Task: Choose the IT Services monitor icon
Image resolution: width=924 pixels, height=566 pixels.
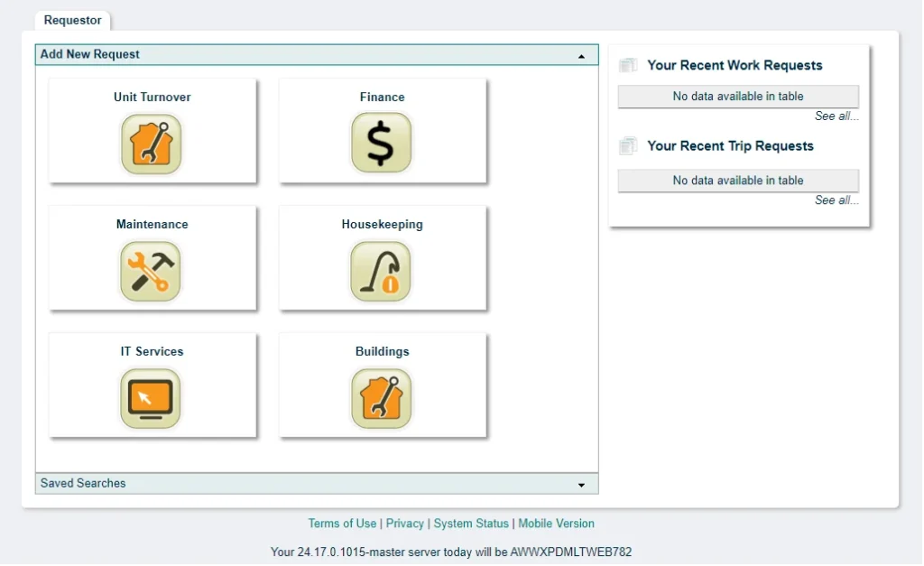Action: 151,398
